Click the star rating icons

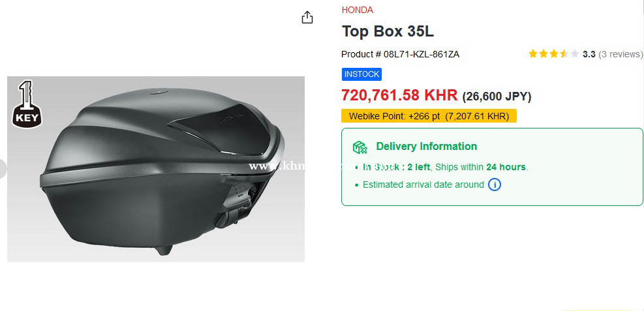coord(553,54)
